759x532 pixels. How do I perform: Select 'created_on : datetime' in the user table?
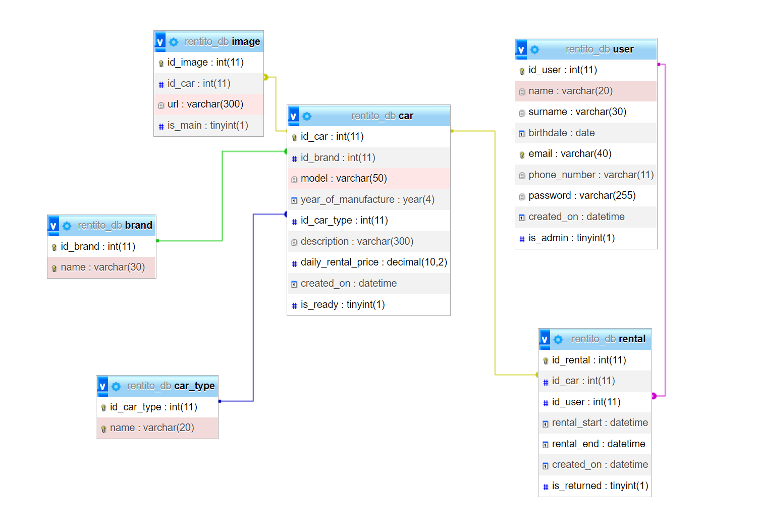(x=586, y=217)
